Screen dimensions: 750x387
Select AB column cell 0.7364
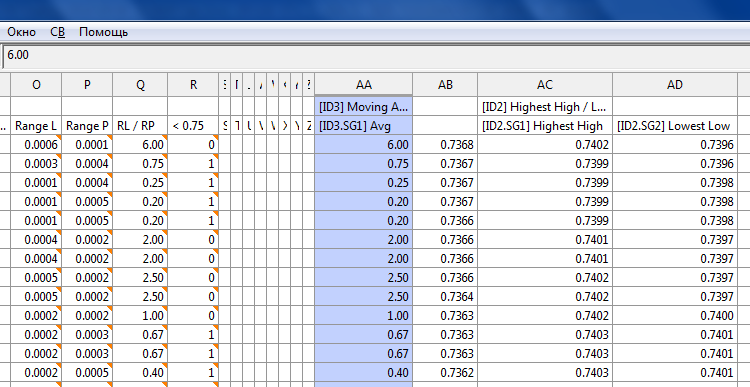point(445,297)
